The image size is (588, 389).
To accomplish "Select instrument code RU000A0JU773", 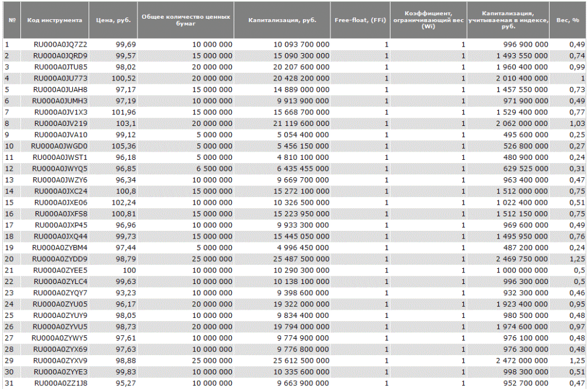I will tap(60, 78).
